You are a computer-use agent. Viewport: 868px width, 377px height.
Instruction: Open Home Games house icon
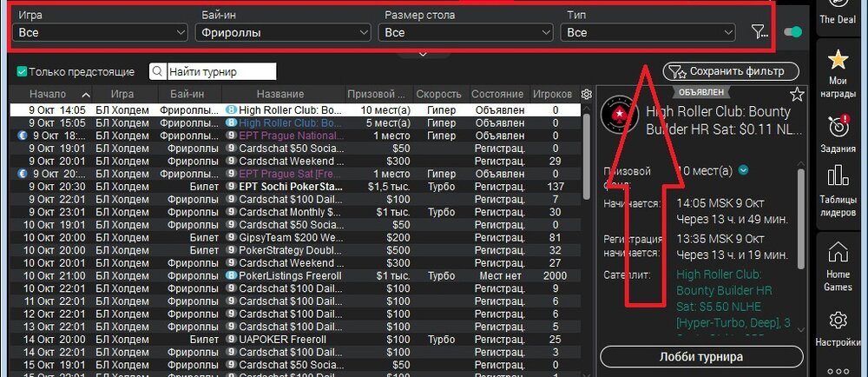(x=838, y=252)
